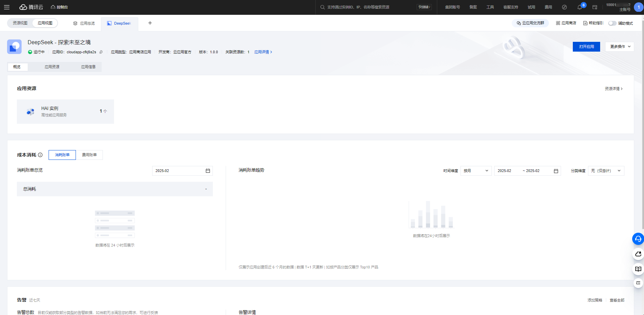Switch to 应用视图 application view

click(x=45, y=23)
